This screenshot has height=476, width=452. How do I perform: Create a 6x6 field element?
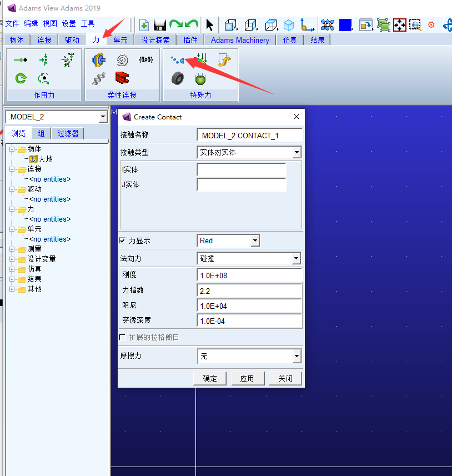[x=146, y=59]
